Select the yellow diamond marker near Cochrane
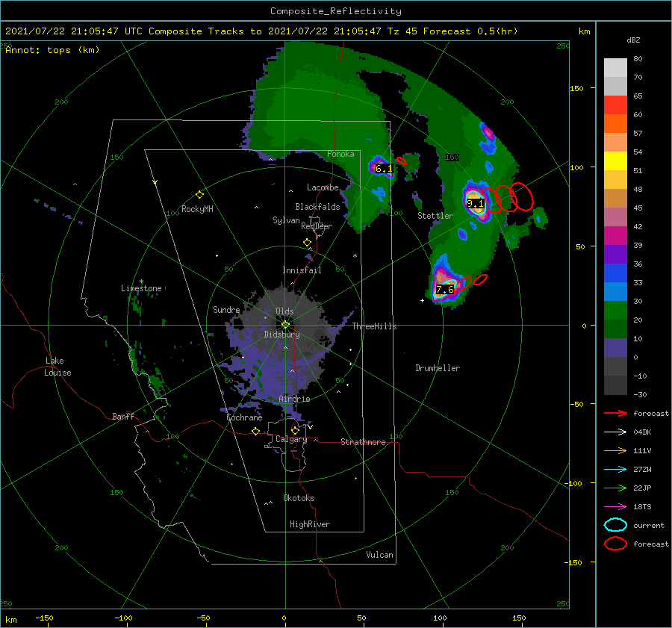The width and height of the screenshot is (672, 628). click(x=255, y=431)
